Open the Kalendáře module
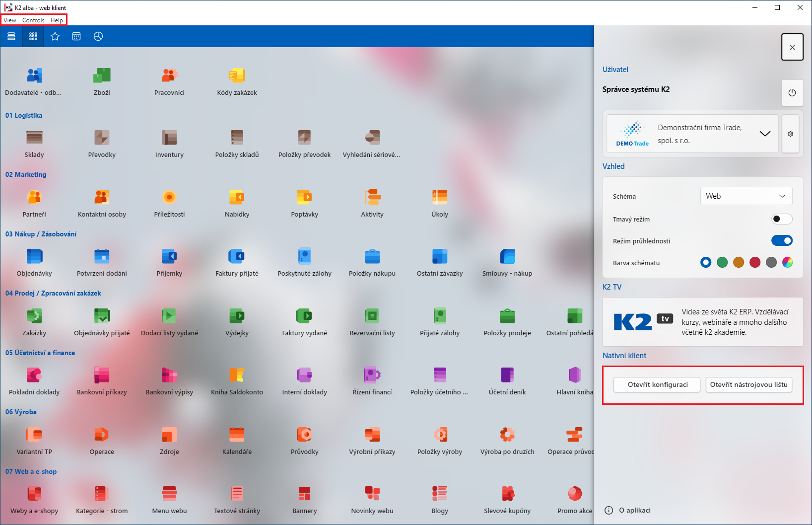Viewport: 812px width, 525px height. (237, 435)
